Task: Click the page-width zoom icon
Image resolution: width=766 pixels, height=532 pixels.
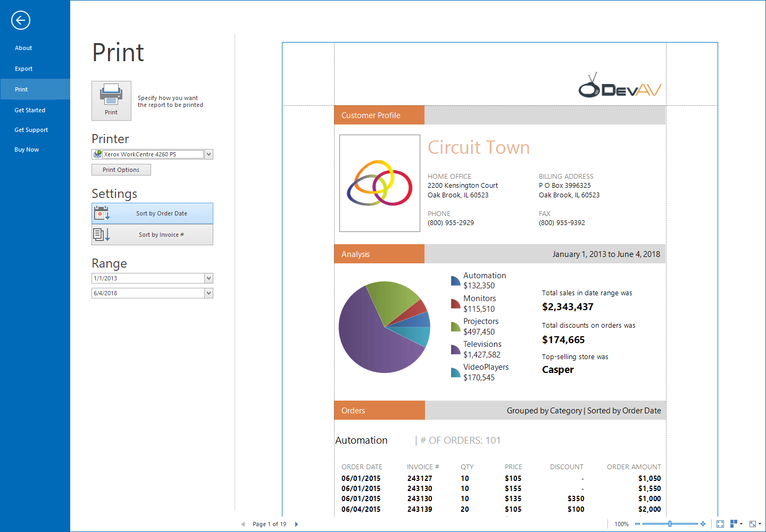Action: pos(753,523)
